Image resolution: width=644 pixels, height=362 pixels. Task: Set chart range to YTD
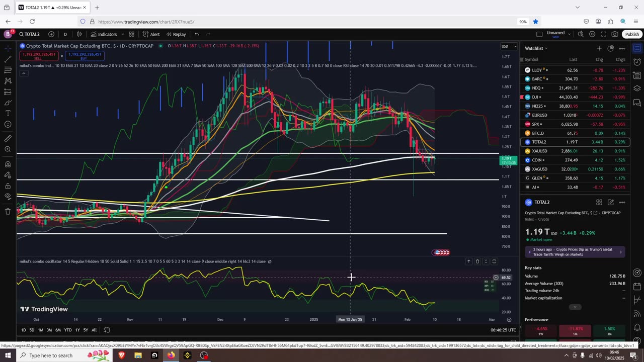(67, 330)
